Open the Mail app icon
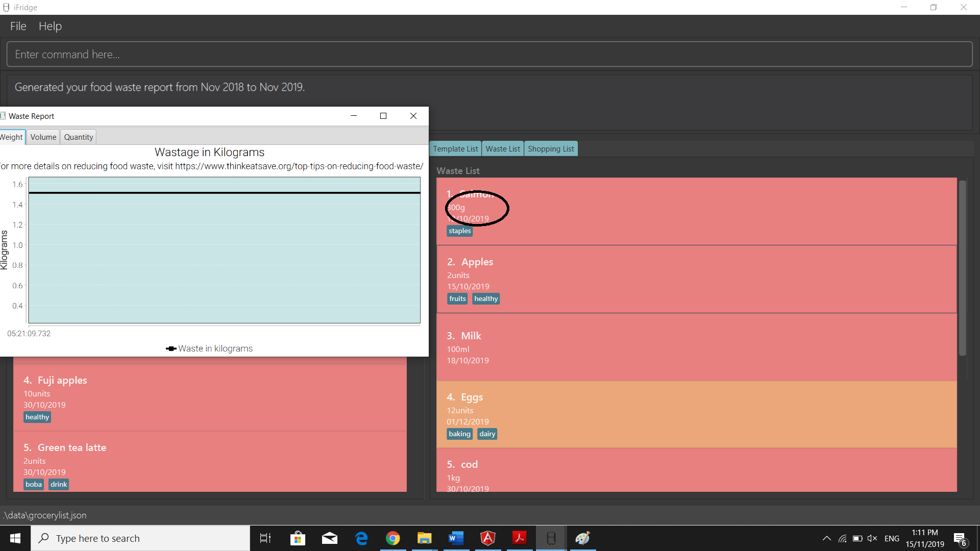The image size is (980, 551). click(x=330, y=538)
